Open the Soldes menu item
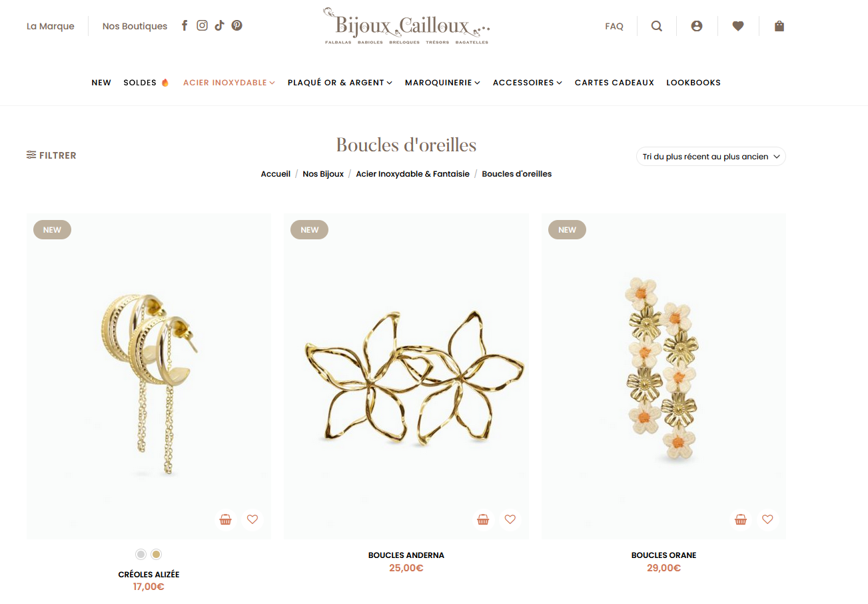This screenshot has width=868, height=604. pyautogui.click(x=147, y=83)
